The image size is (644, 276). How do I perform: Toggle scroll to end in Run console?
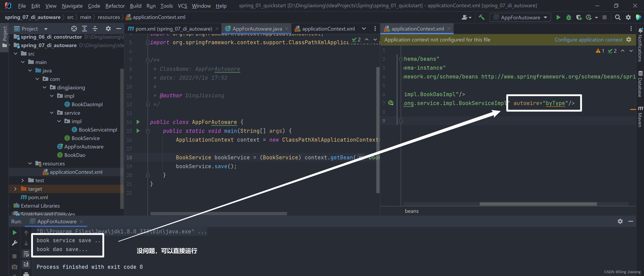26,264
